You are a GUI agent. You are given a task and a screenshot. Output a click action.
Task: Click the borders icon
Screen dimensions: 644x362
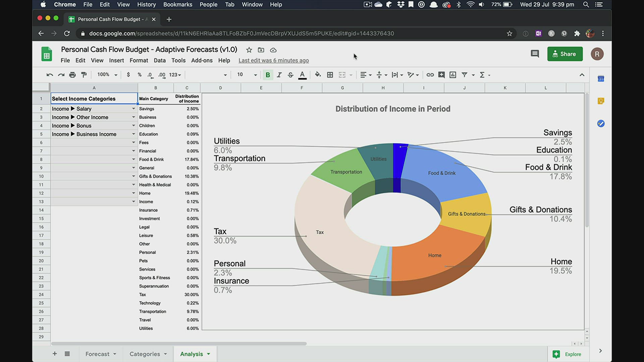click(x=330, y=75)
